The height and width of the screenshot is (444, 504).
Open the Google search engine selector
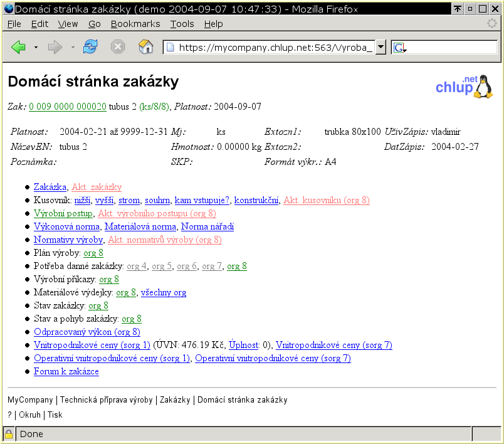click(x=400, y=48)
